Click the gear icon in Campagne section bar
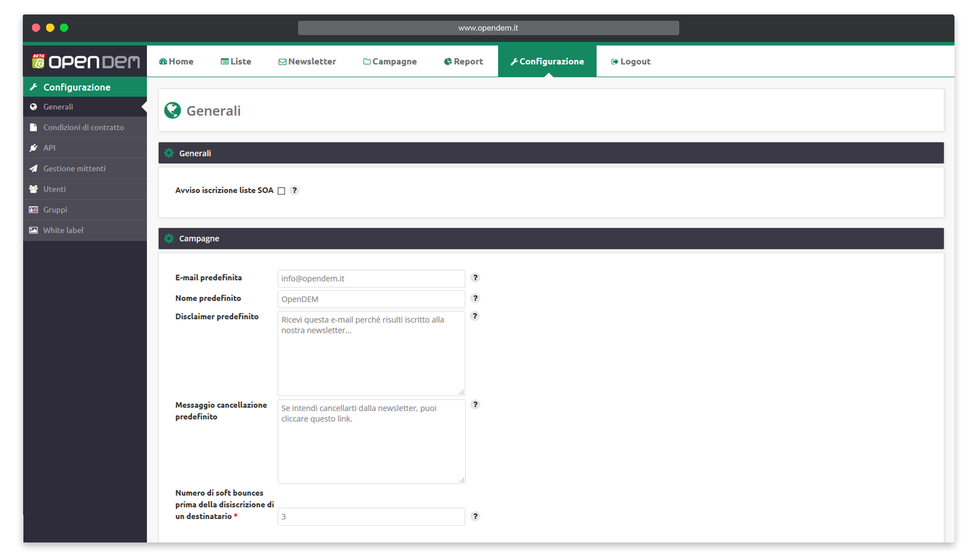The height and width of the screenshot is (560, 977). click(x=169, y=239)
